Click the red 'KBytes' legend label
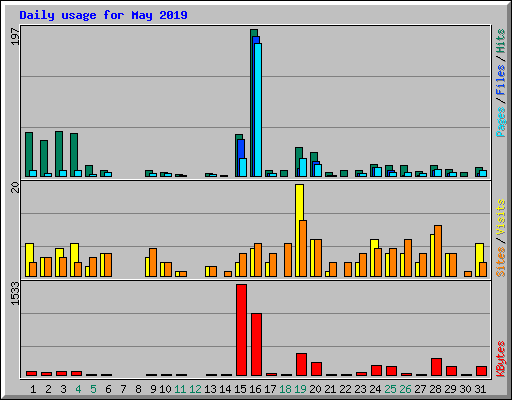 point(500,358)
